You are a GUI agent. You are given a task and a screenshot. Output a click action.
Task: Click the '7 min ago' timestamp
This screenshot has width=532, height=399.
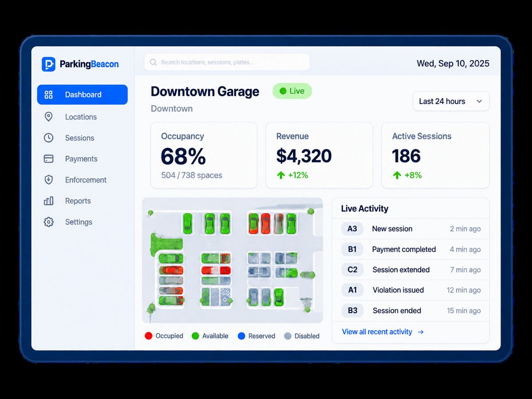click(465, 270)
